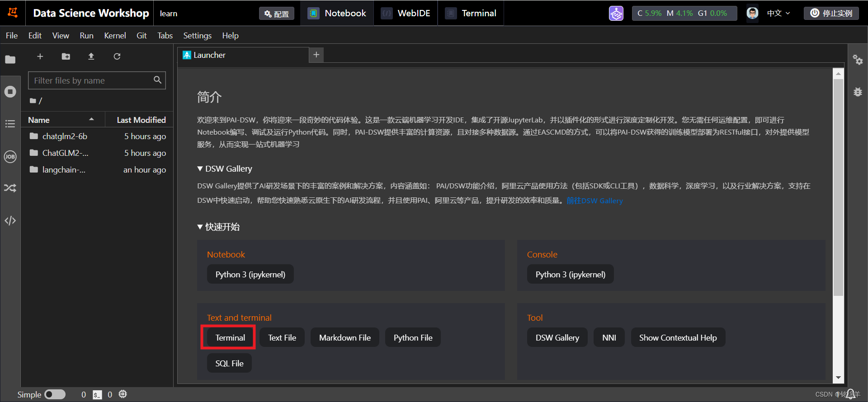The height and width of the screenshot is (402, 868).
Task: Create a new folder
Action: coord(66,56)
